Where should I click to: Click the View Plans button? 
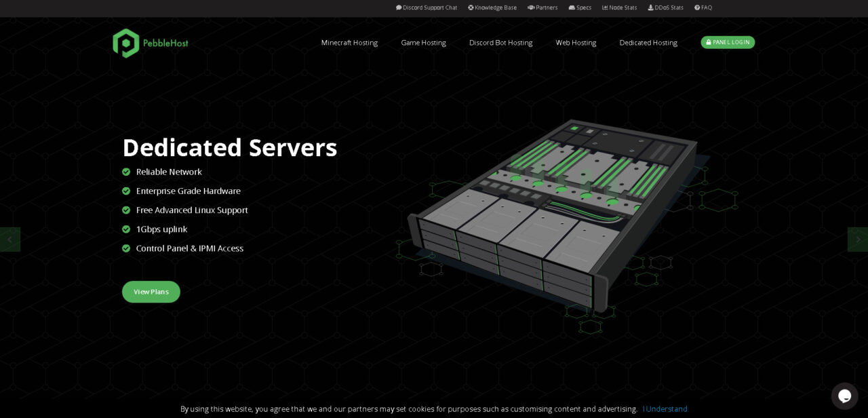tap(151, 292)
